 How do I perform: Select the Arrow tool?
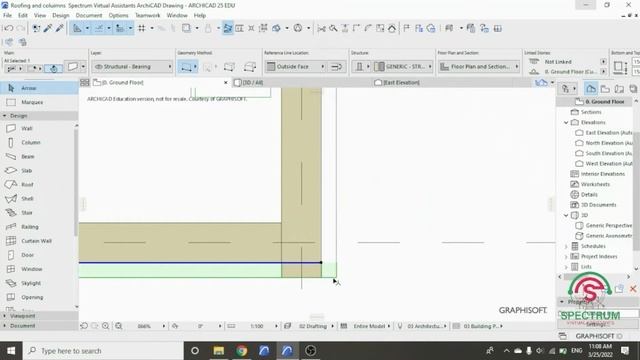[39, 88]
